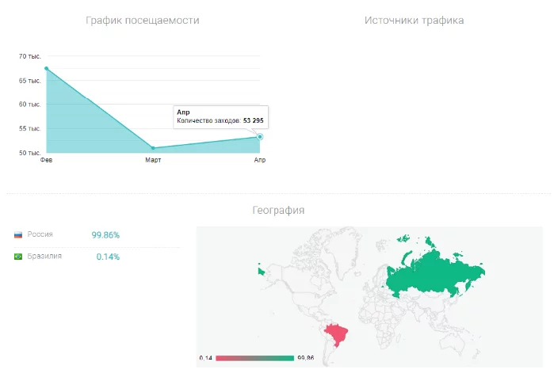Select the "Бразилия" country row label
The width and height of the screenshot is (554, 392).
pyautogui.click(x=44, y=257)
